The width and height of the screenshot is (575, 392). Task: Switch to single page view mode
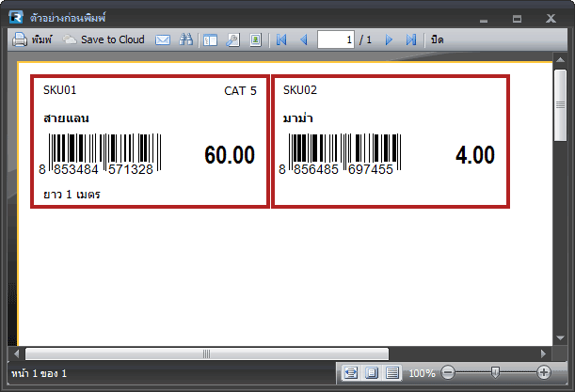372,373
